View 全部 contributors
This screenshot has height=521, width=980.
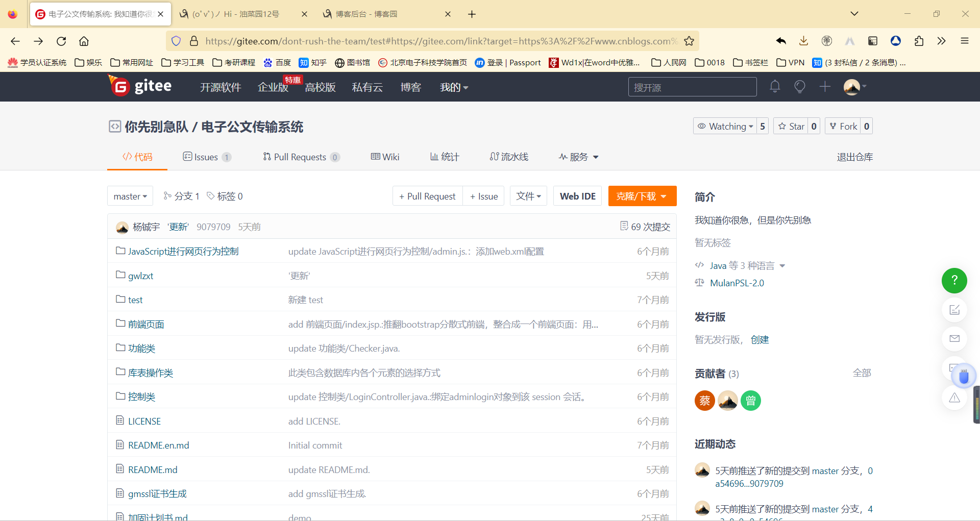pyautogui.click(x=862, y=373)
